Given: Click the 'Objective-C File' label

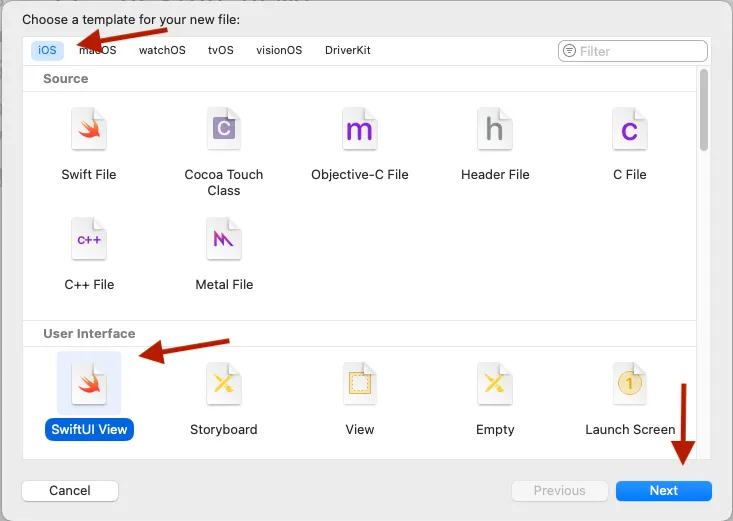Looking at the screenshot, I should [359, 174].
